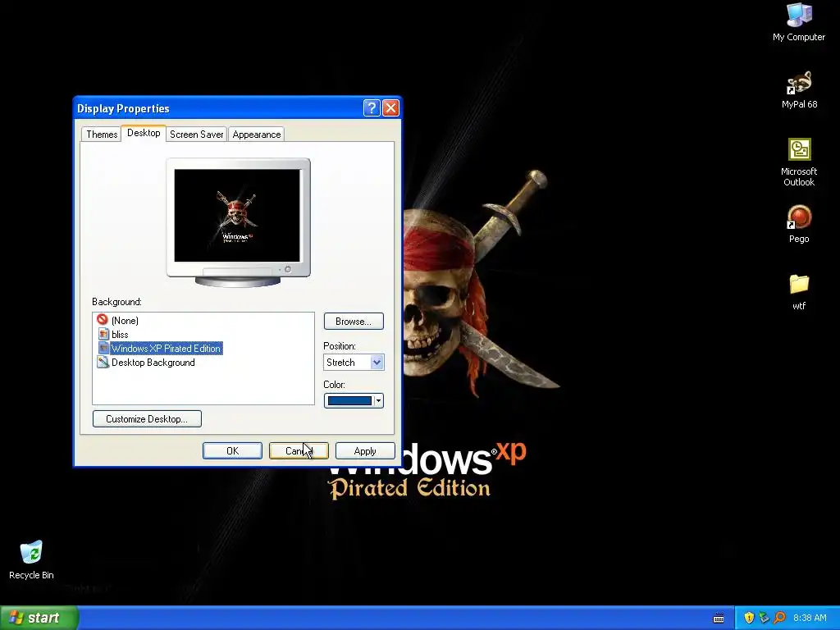The width and height of the screenshot is (840, 630).
Task: Click the taskbar clock showing 8:38 AM
Action: pos(810,618)
